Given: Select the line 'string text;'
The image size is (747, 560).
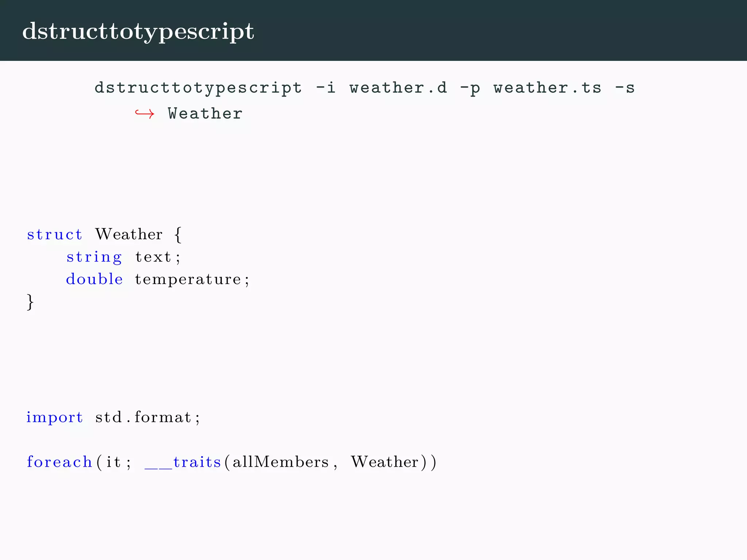Looking at the screenshot, I should click(x=123, y=257).
